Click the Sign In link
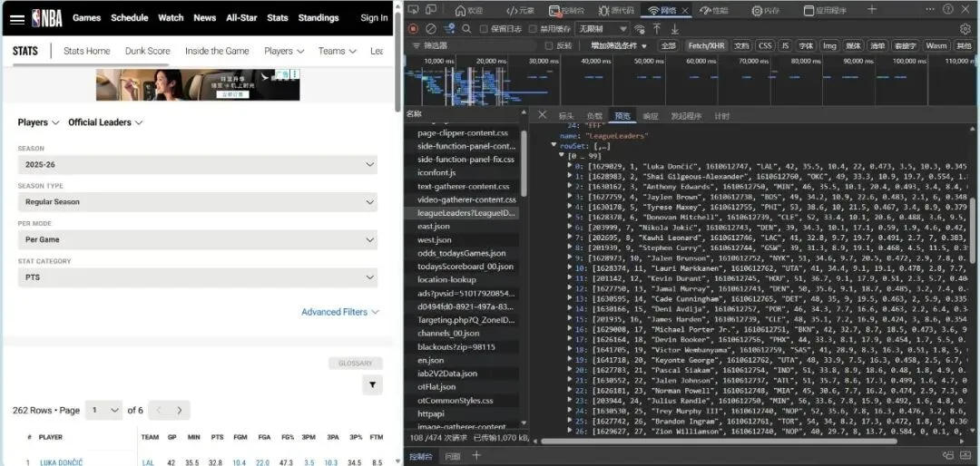 tap(374, 17)
